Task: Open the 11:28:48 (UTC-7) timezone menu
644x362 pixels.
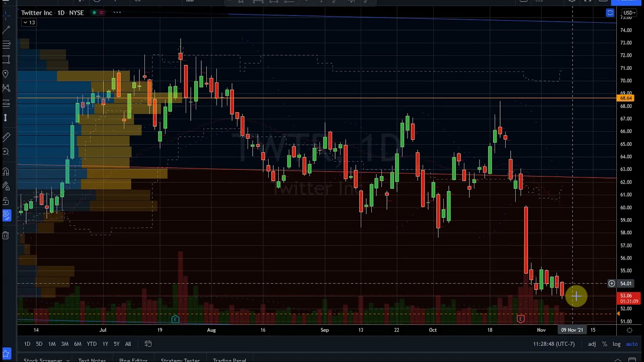Action: 554,344
